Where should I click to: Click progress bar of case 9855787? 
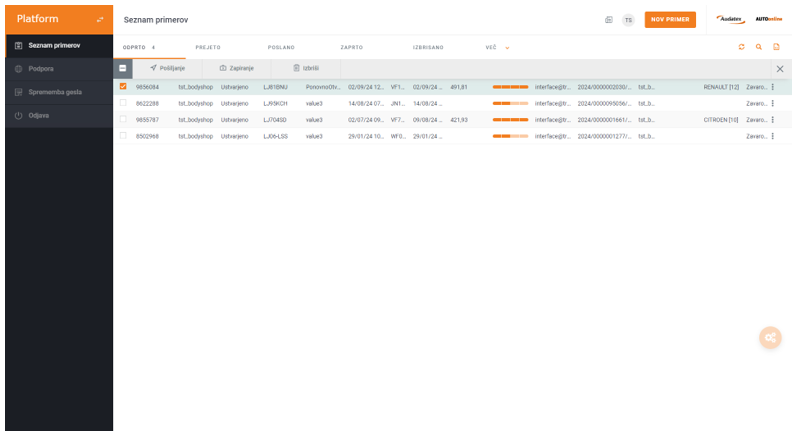click(x=510, y=119)
